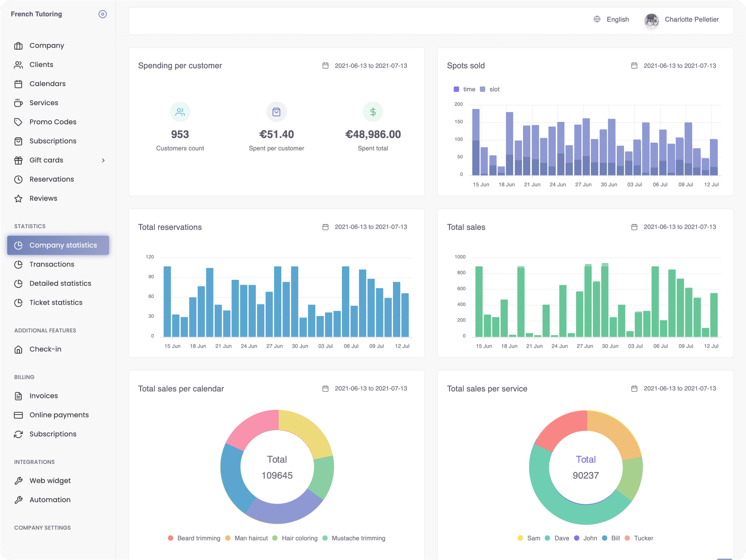Go to the Transactions statistics page
The width and height of the screenshot is (746, 560).
tap(52, 264)
